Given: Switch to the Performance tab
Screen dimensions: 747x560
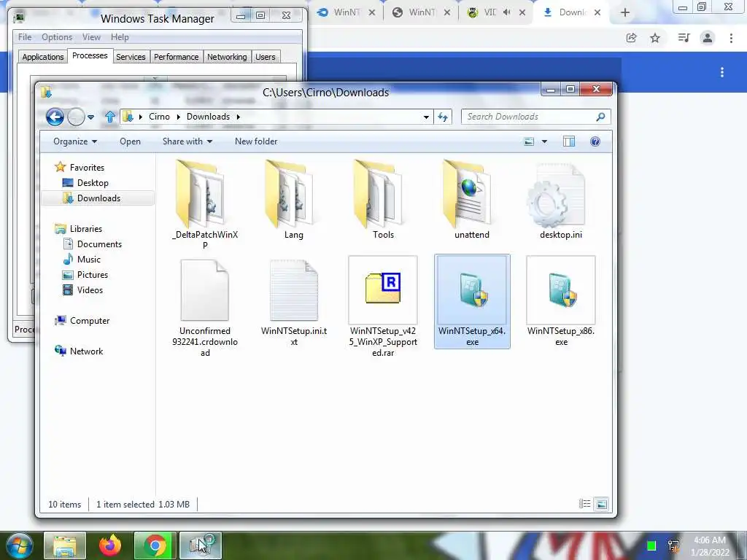Looking at the screenshot, I should point(176,57).
